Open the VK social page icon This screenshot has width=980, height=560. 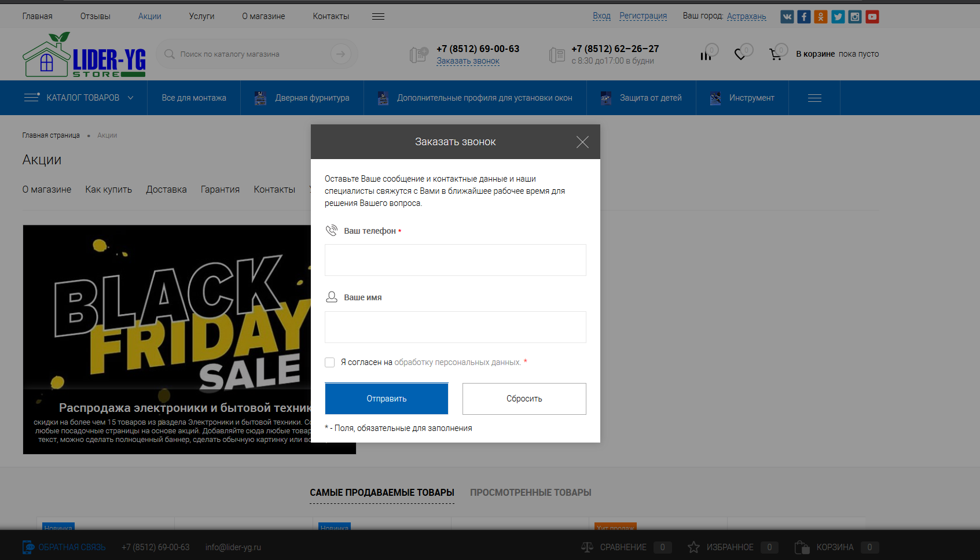tap(787, 17)
